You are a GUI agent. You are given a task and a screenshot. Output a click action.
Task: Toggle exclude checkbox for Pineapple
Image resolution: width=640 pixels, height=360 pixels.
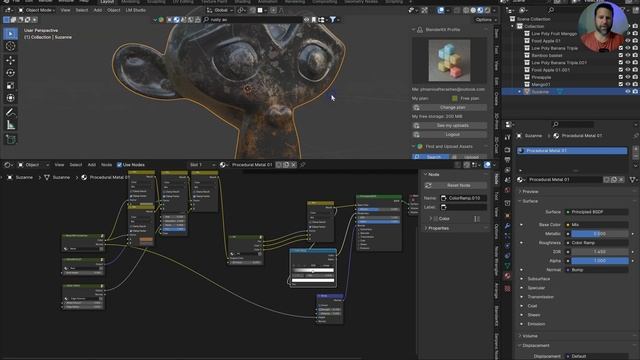coord(621,77)
